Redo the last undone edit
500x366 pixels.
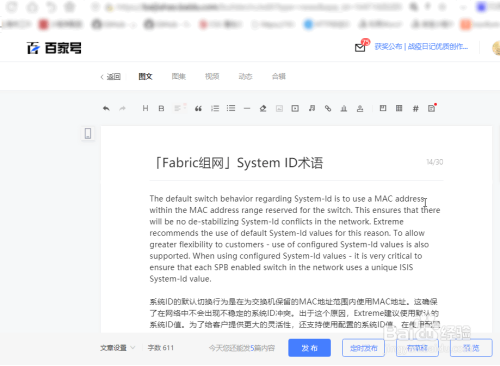122,108
